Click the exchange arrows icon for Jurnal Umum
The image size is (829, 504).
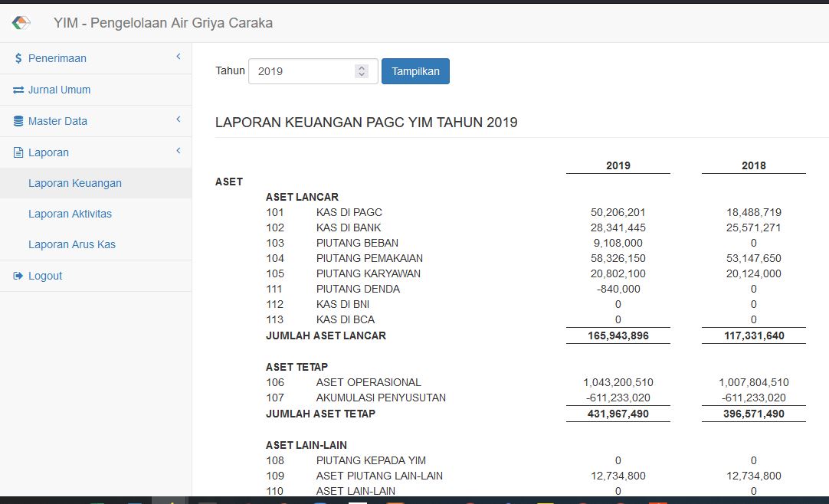(18, 90)
